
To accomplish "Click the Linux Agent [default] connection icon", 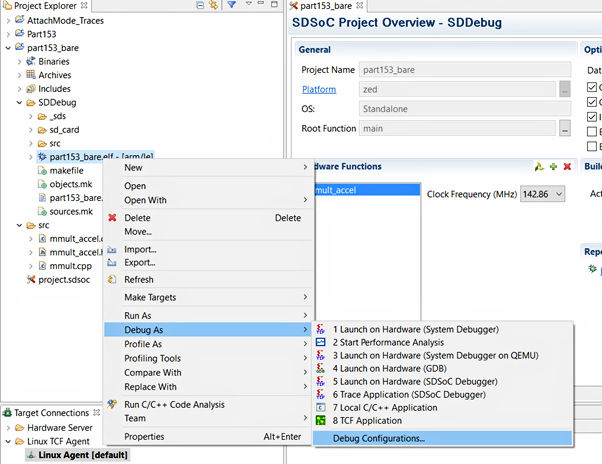I will (31, 455).
